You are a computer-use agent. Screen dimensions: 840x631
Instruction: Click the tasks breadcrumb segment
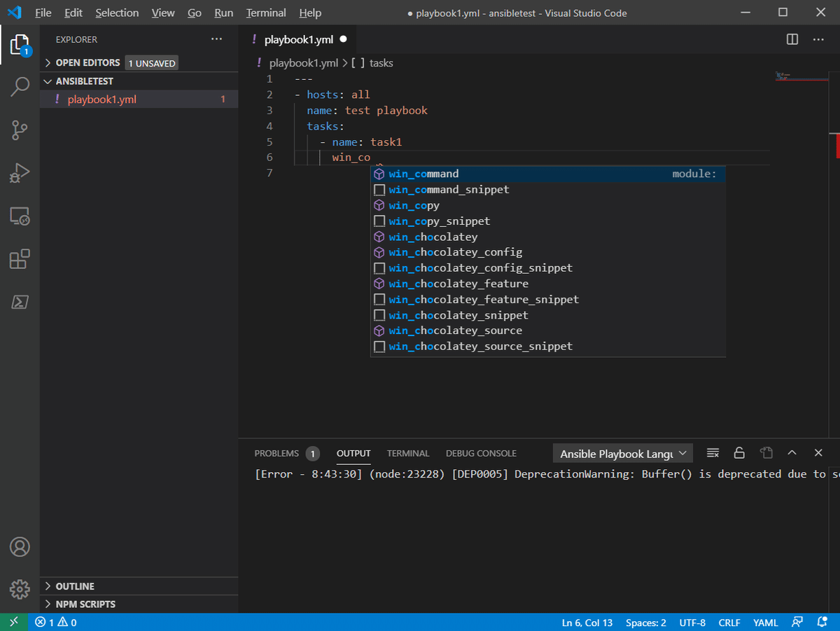pyautogui.click(x=372, y=63)
